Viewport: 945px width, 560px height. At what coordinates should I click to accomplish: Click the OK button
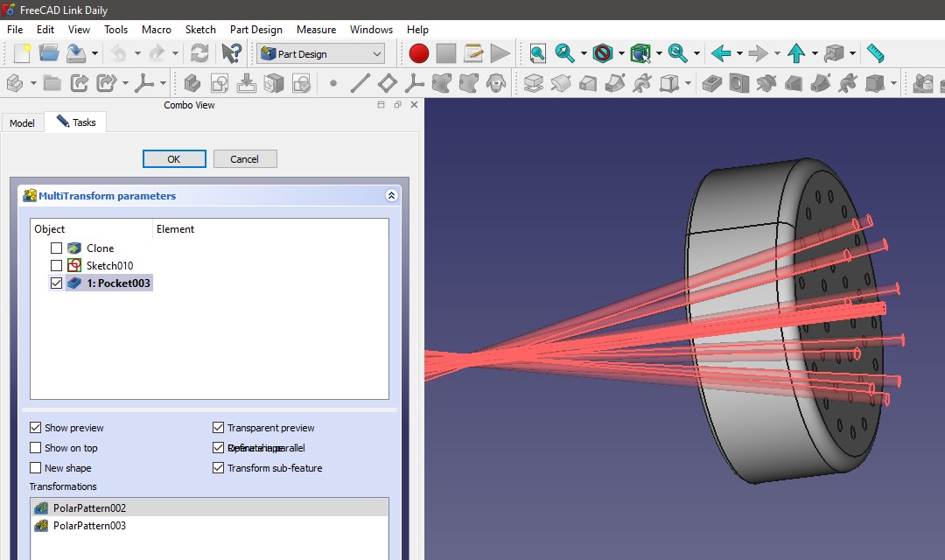174,158
